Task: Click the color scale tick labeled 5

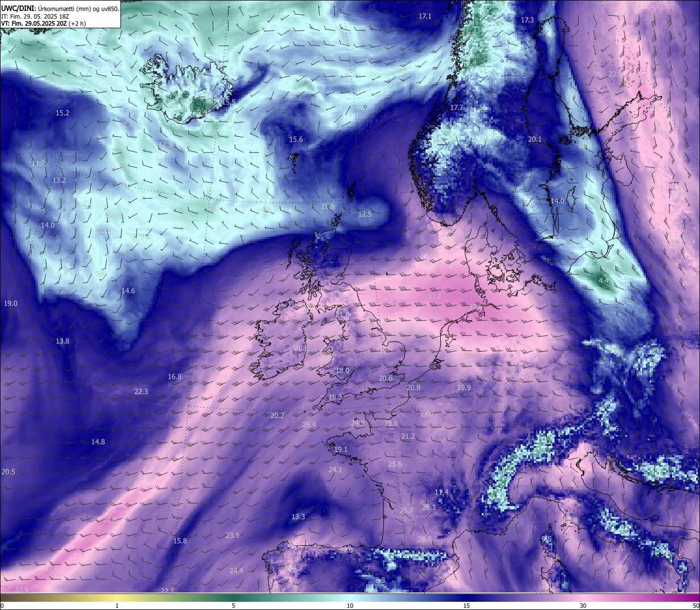Action: point(234,606)
